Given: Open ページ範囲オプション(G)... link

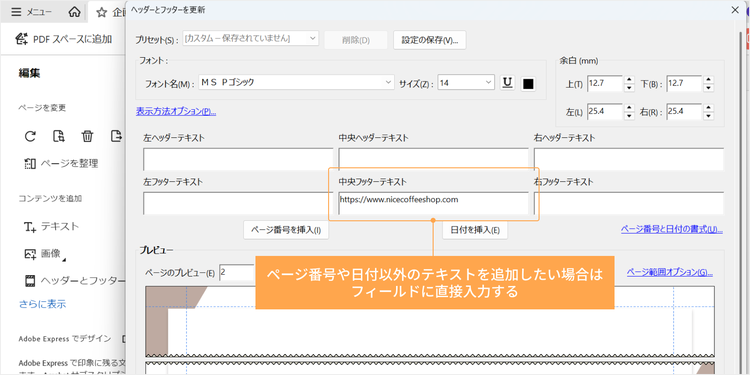Looking at the screenshot, I should 670,273.
